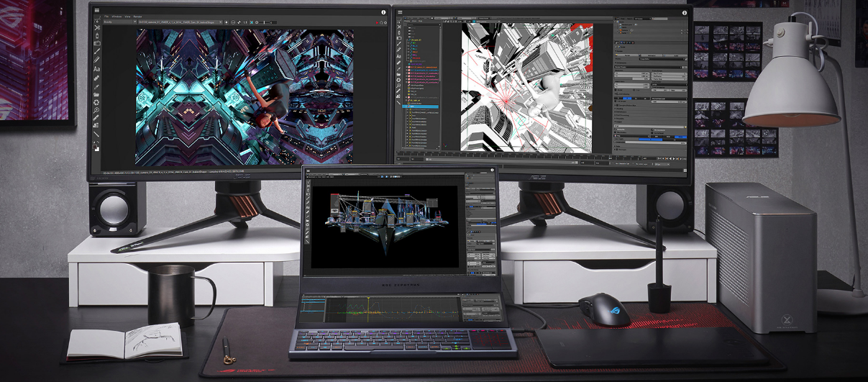The width and height of the screenshot is (868, 382).
Task: Click the Render button in the right monitor properties panel
Action: (627, 55)
